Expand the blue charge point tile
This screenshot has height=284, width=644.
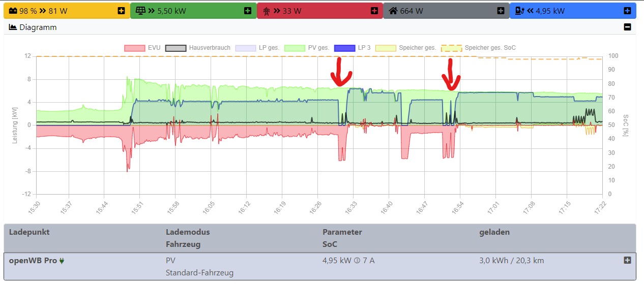(627, 11)
